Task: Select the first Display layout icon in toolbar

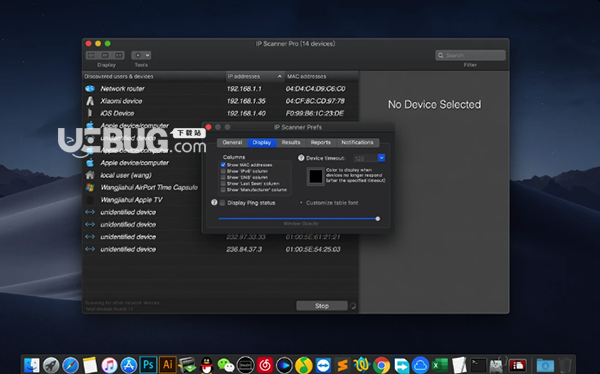Action: tap(91, 56)
